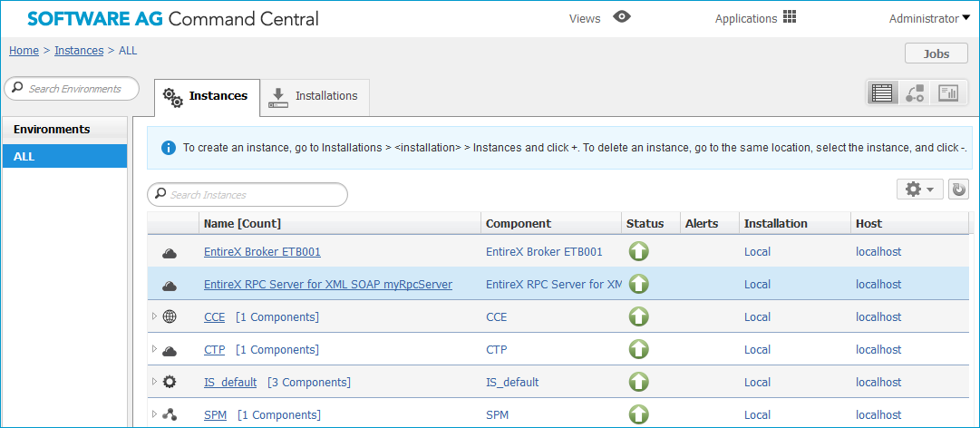Click the EntireX RPC Server cloud icon
The height and width of the screenshot is (428, 980).
click(170, 287)
